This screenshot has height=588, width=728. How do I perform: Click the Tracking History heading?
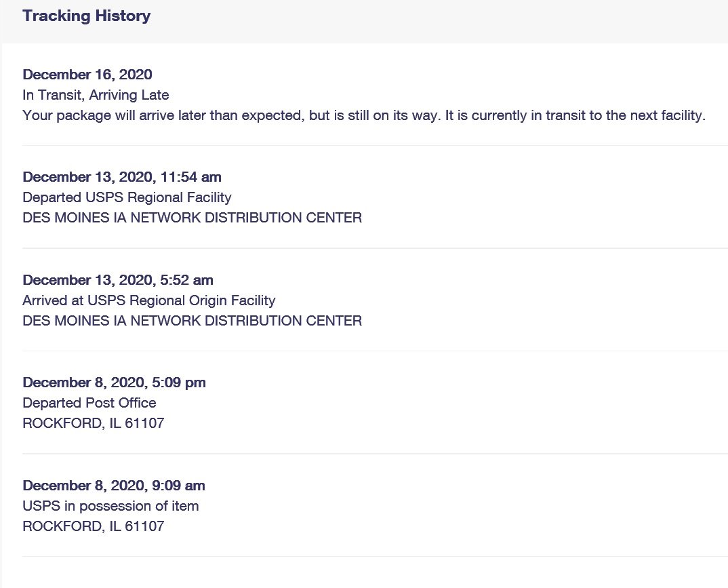tap(86, 16)
